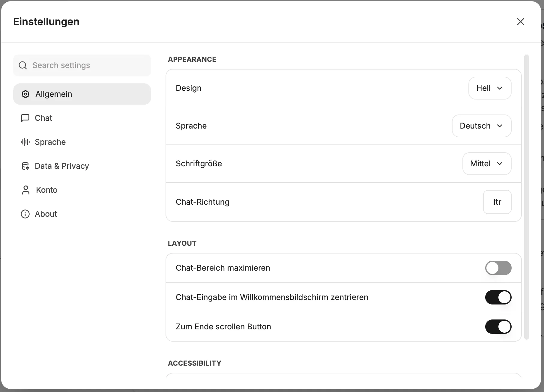Click the speech bubble Chat icon
This screenshot has height=392, width=544.
coord(25,118)
